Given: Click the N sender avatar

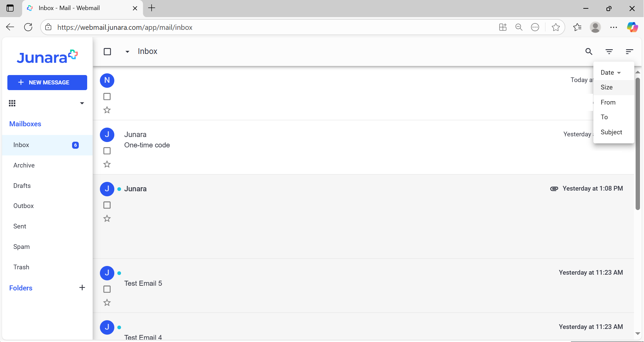Looking at the screenshot, I should click(107, 80).
